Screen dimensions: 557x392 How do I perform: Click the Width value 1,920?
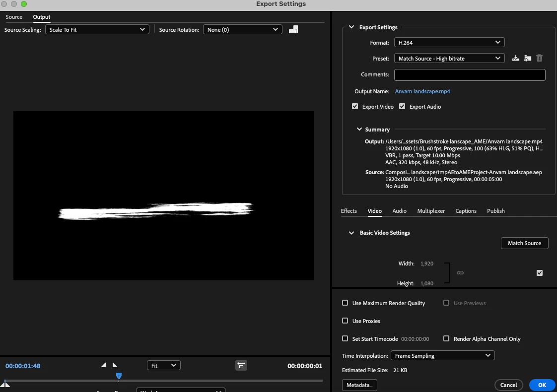click(426, 263)
